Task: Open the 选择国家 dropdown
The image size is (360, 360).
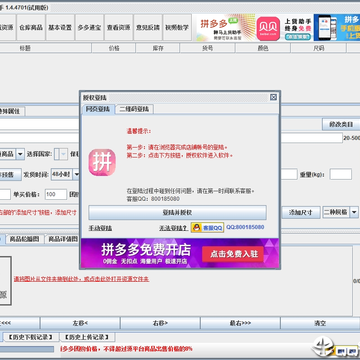Action: click(x=61, y=154)
